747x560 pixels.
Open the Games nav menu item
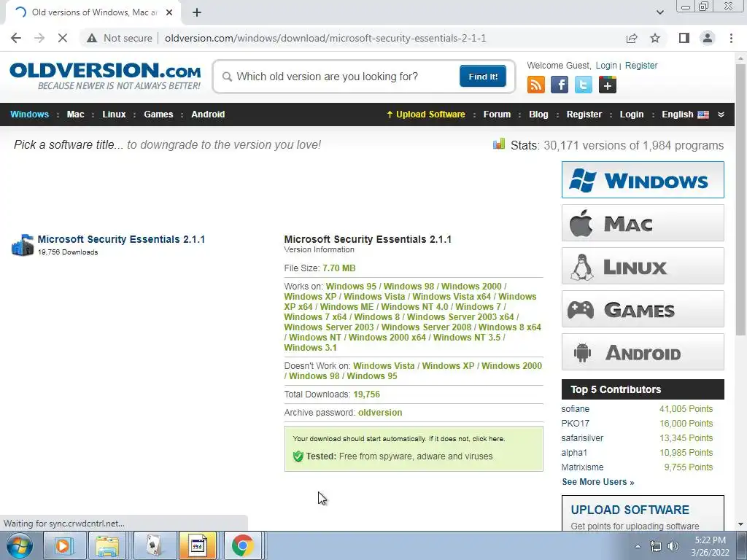158,114
